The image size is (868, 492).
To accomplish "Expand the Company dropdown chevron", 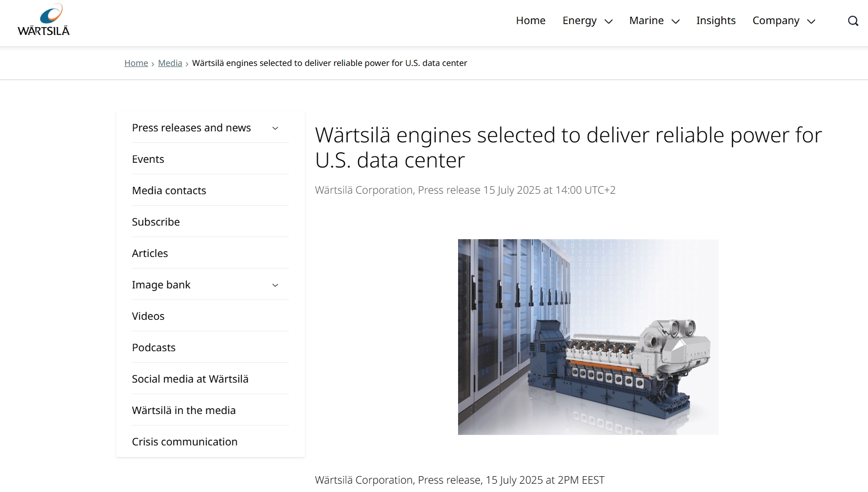I will pyautogui.click(x=811, y=21).
